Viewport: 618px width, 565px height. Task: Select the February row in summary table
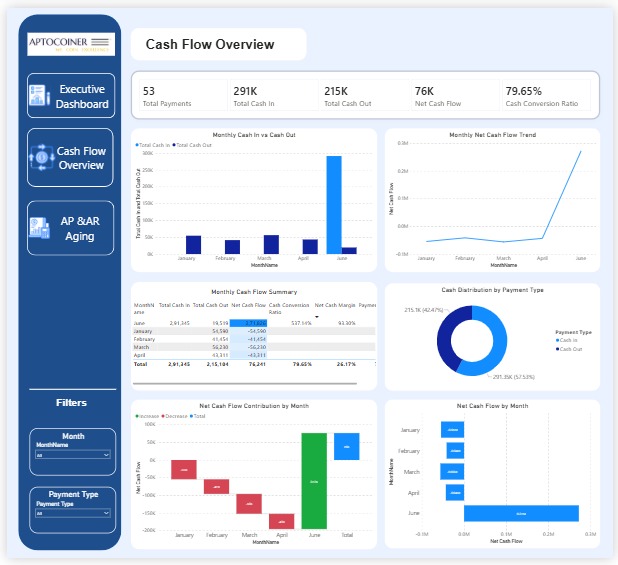pos(254,339)
